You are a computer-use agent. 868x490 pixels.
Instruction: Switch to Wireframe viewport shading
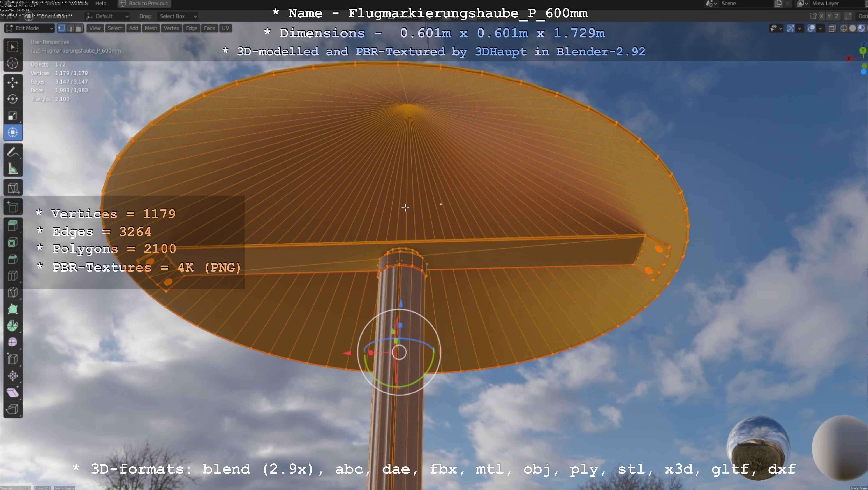pyautogui.click(x=844, y=28)
